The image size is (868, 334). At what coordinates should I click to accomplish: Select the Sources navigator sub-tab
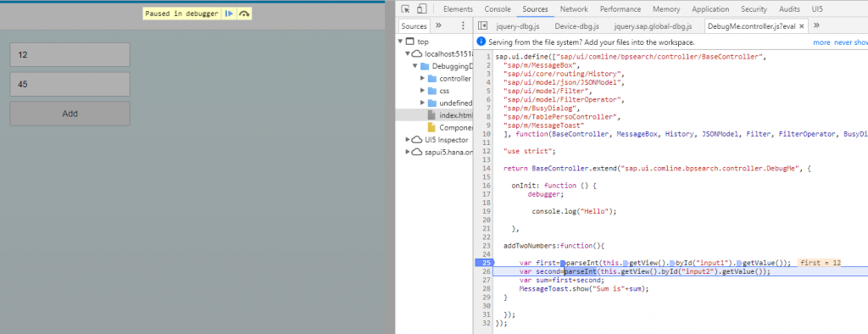pos(414,26)
